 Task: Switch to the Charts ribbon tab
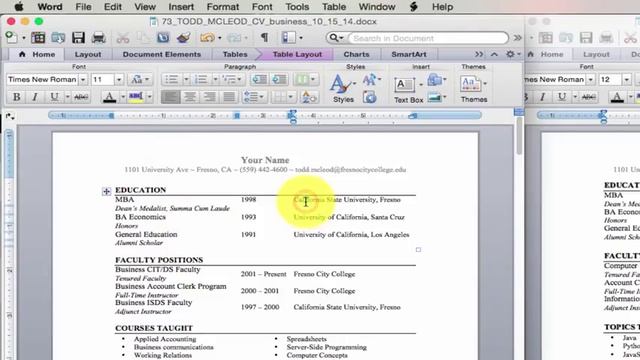pos(356,54)
